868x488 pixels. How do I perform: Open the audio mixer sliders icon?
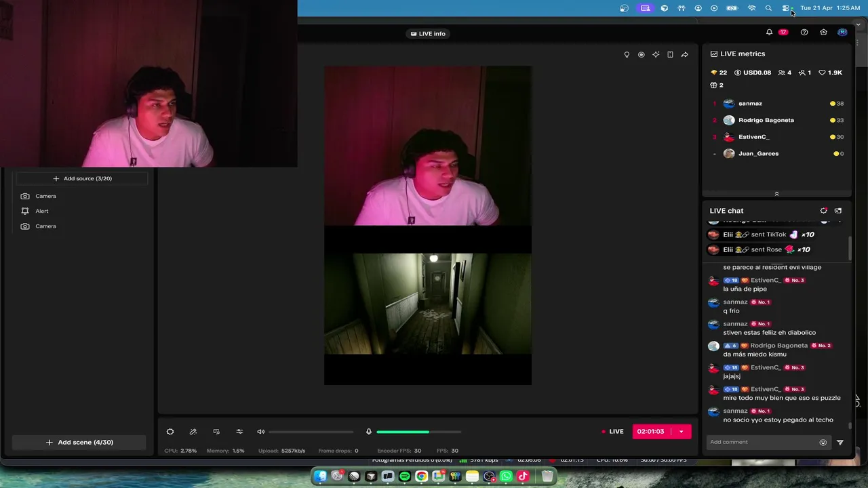click(239, 432)
